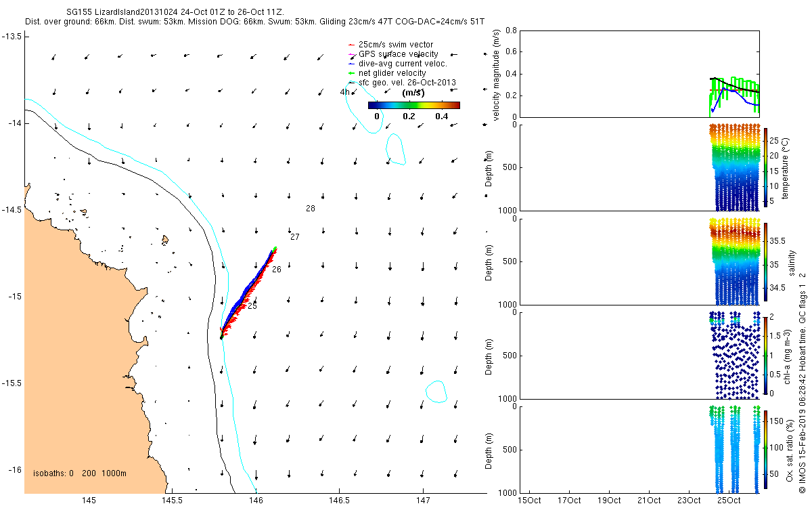Click the '-14.5' latitude tick label
812x508 pixels.
pos(12,209)
